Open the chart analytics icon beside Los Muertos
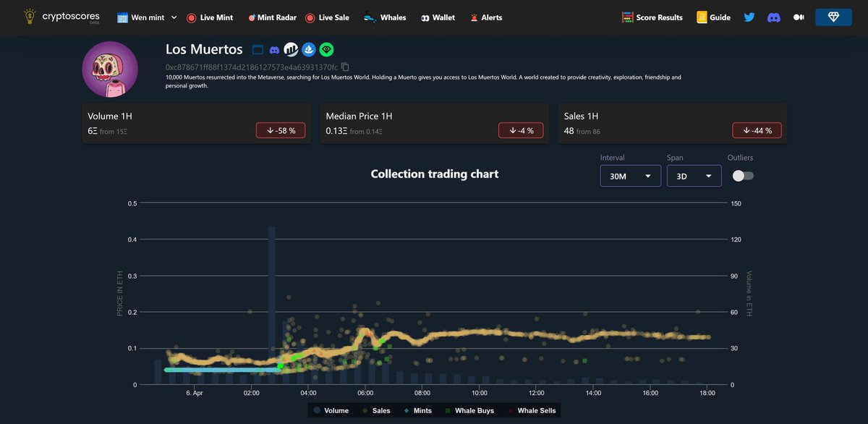 pyautogui.click(x=292, y=49)
